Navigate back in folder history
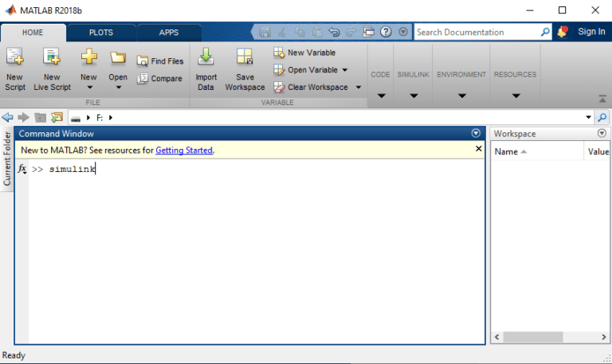 point(7,117)
